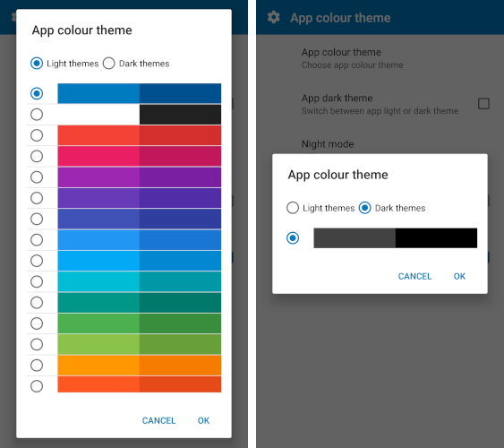Image resolution: width=504 pixels, height=448 pixels.
Task: Click the grey and black dark theme swatch
Action: (x=396, y=238)
